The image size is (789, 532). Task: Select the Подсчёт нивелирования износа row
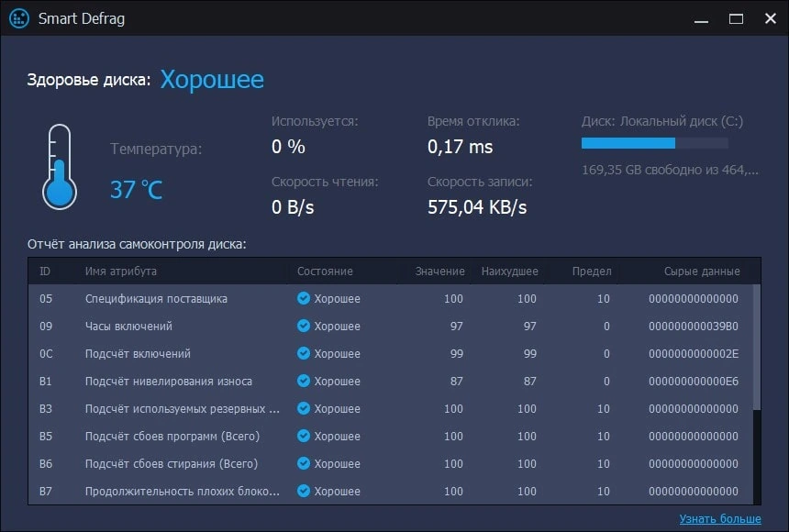[x=391, y=381]
